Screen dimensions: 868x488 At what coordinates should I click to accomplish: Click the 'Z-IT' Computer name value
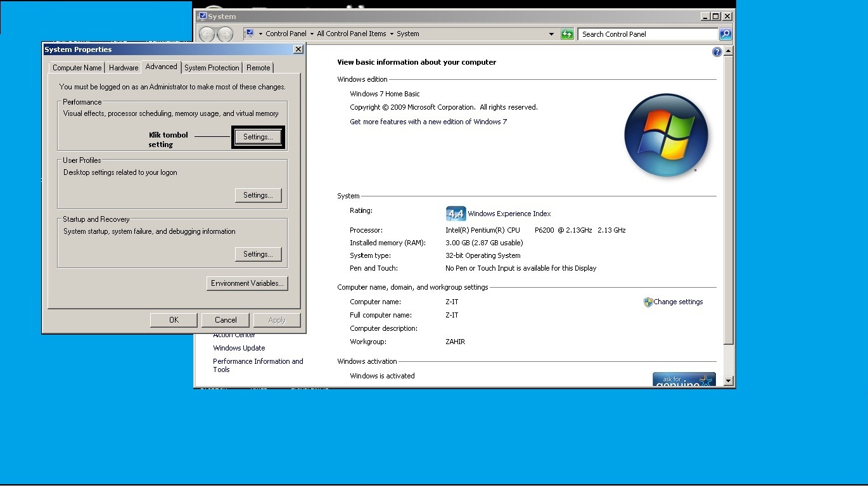[452, 302]
